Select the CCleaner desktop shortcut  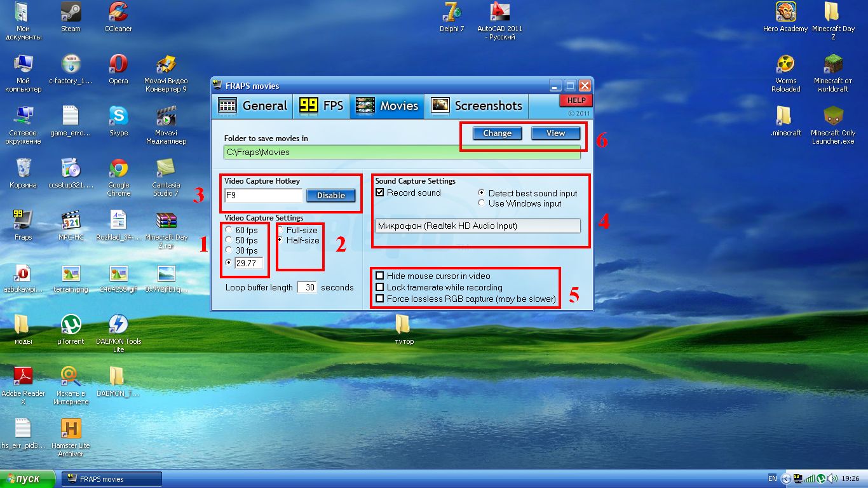coord(118,12)
